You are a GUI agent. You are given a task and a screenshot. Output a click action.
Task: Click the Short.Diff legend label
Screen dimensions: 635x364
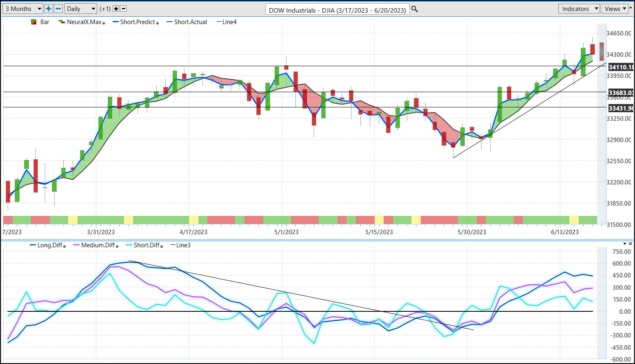tap(147, 245)
